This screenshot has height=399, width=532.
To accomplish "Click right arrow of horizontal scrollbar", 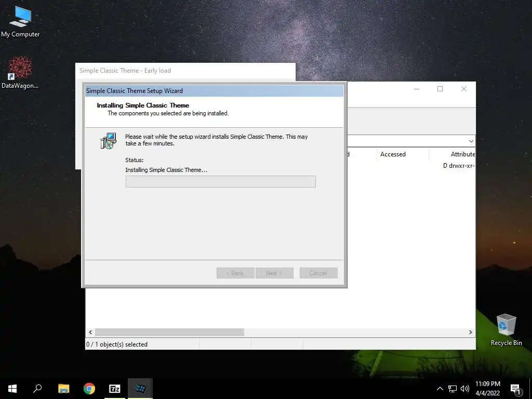I will click(x=470, y=332).
